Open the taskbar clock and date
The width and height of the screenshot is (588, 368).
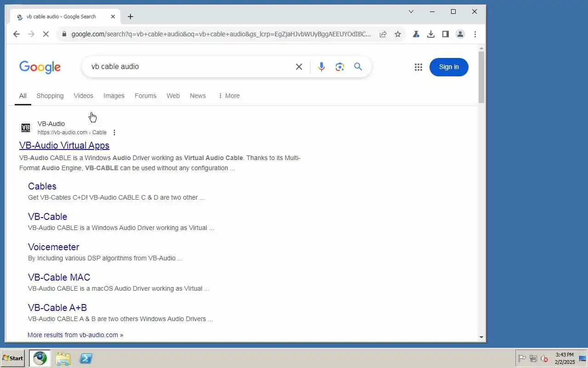pyautogui.click(x=565, y=358)
